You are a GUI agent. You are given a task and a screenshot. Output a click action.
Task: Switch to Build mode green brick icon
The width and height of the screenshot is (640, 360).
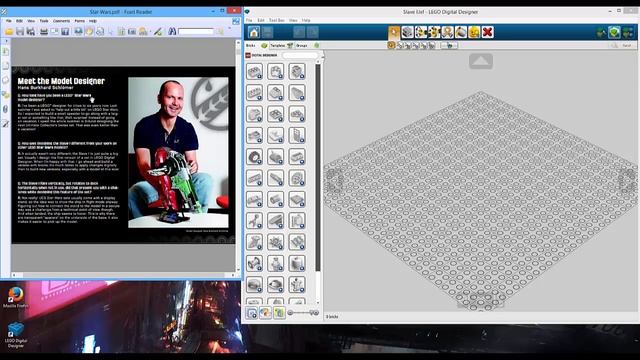pos(614,32)
